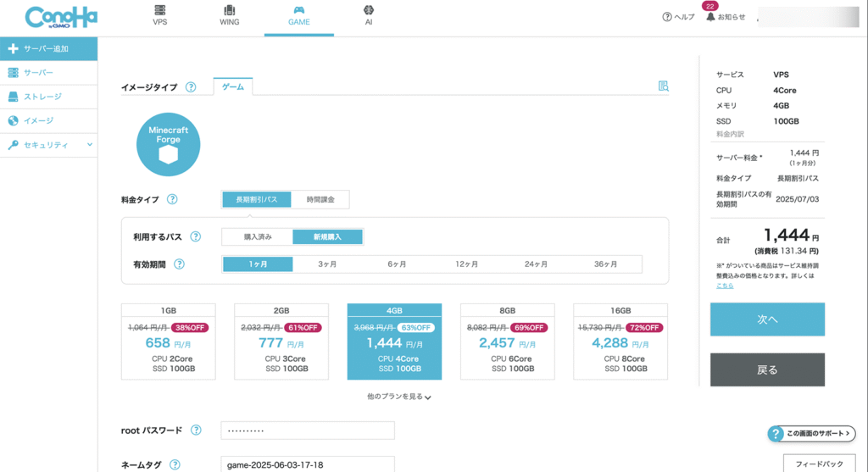Open ストレージ in sidebar
868x472 pixels.
coord(48,97)
